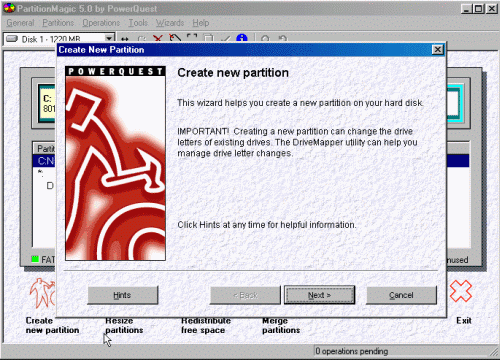Click the Create new partition wizard figure icon

tap(42, 293)
